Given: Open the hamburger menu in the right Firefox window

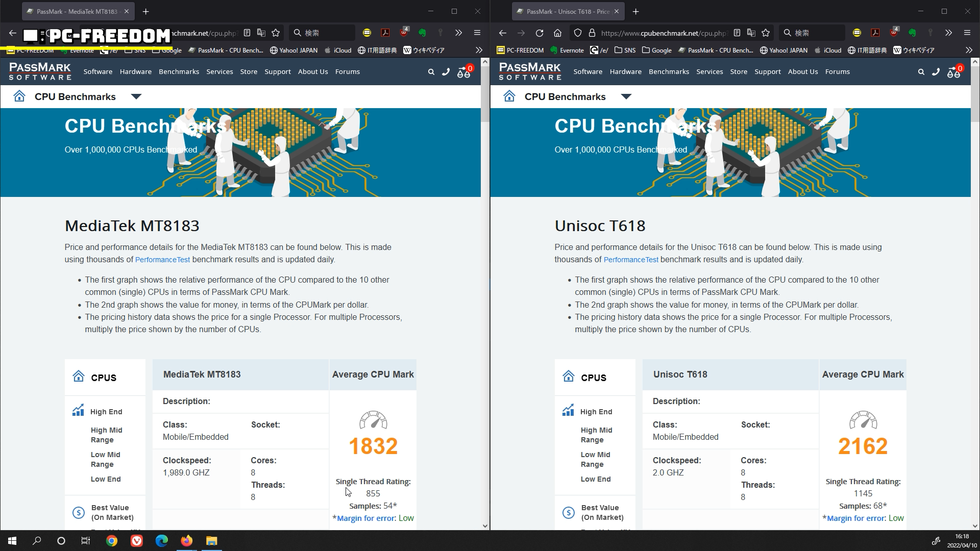Looking at the screenshot, I should pyautogui.click(x=967, y=33).
